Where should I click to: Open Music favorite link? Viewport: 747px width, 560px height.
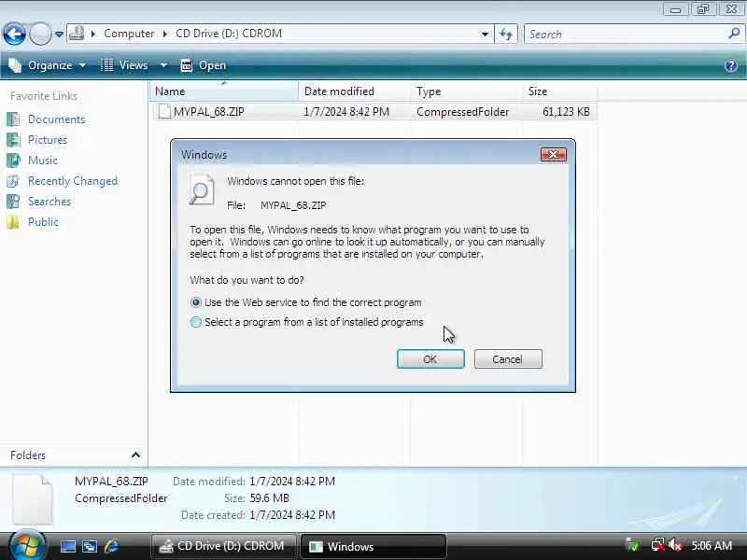point(42,161)
